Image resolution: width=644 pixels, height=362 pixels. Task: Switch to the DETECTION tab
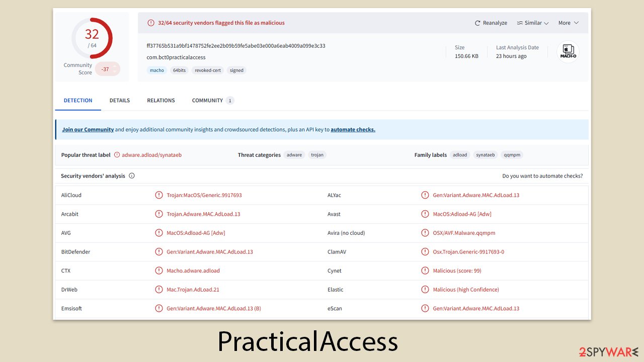78,101
